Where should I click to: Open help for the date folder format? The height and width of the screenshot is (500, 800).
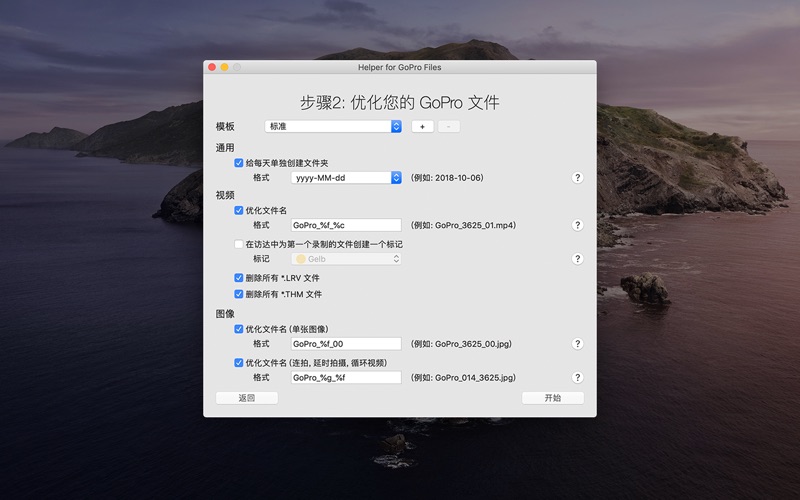[577, 178]
